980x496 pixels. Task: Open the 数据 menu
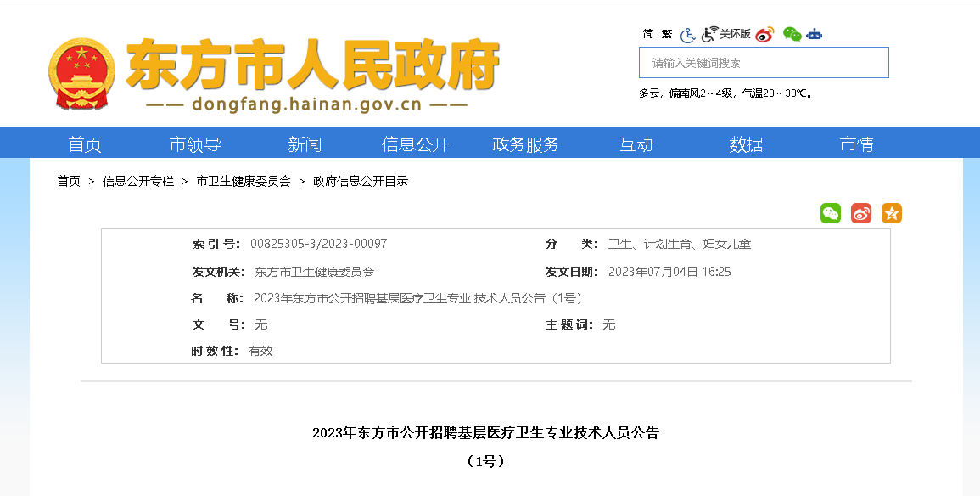747,144
